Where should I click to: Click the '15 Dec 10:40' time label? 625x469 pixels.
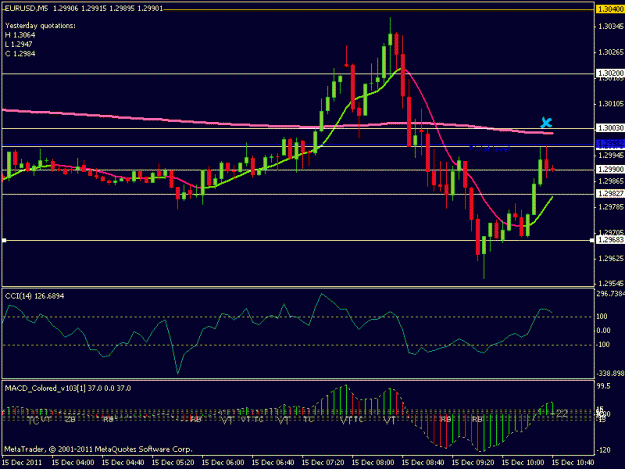573,463
